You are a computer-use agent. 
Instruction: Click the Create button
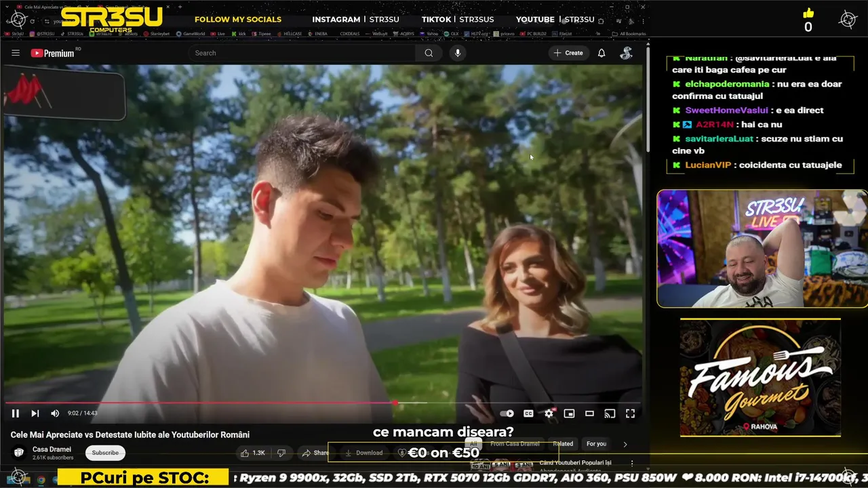(568, 53)
